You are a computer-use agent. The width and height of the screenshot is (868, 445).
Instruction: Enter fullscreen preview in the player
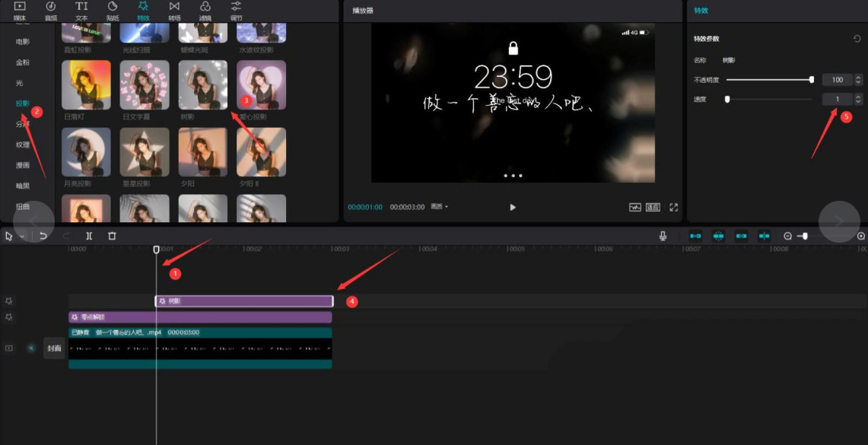(x=673, y=207)
